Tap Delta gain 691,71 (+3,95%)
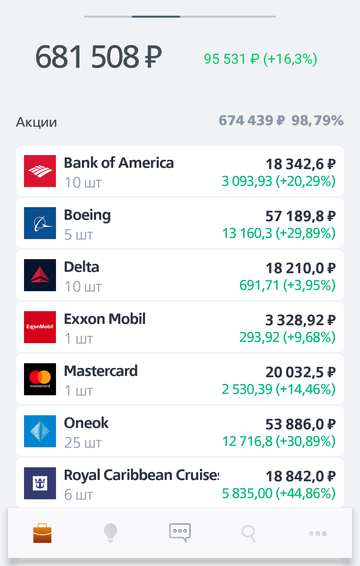The height and width of the screenshot is (566, 360). [287, 285]
